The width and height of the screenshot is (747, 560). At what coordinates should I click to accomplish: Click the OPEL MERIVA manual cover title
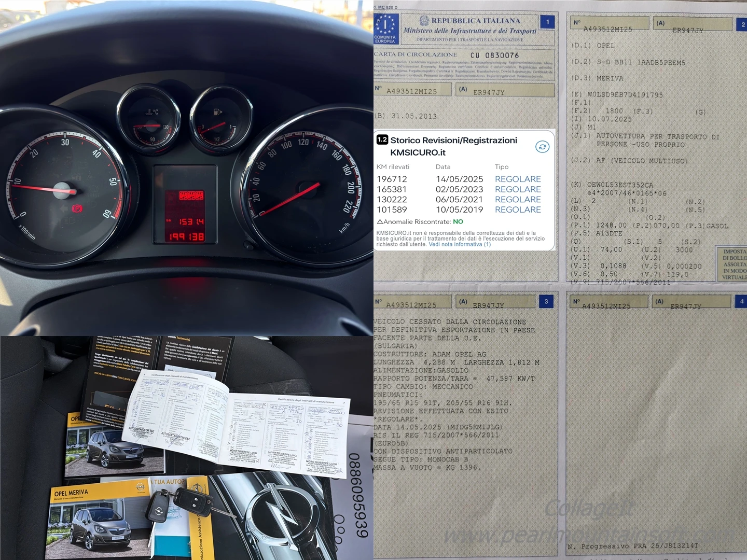(x=71, y=493)
